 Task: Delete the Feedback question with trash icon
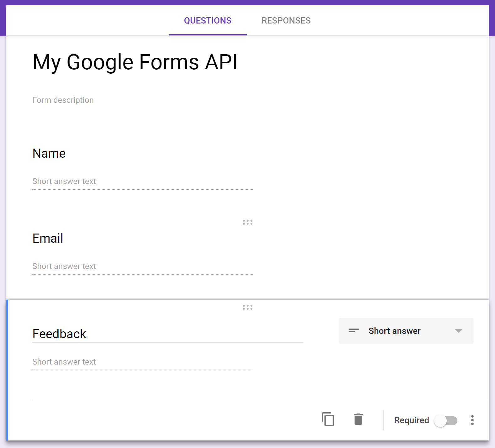pyautogui.click(x=358, y=419)
